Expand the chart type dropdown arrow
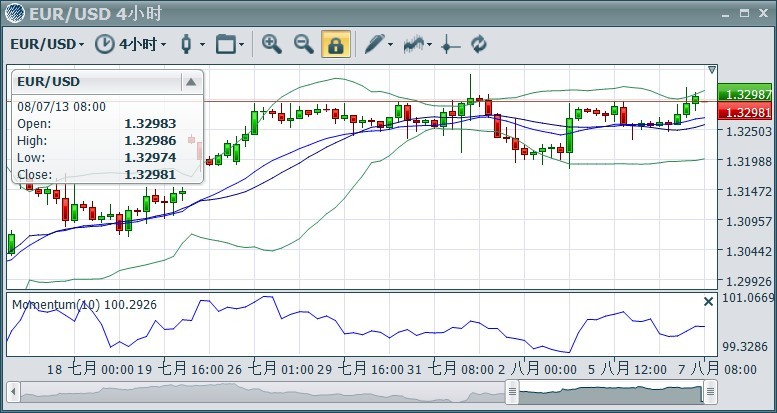This screenshot has height=413, width=777. coord(202,45)
